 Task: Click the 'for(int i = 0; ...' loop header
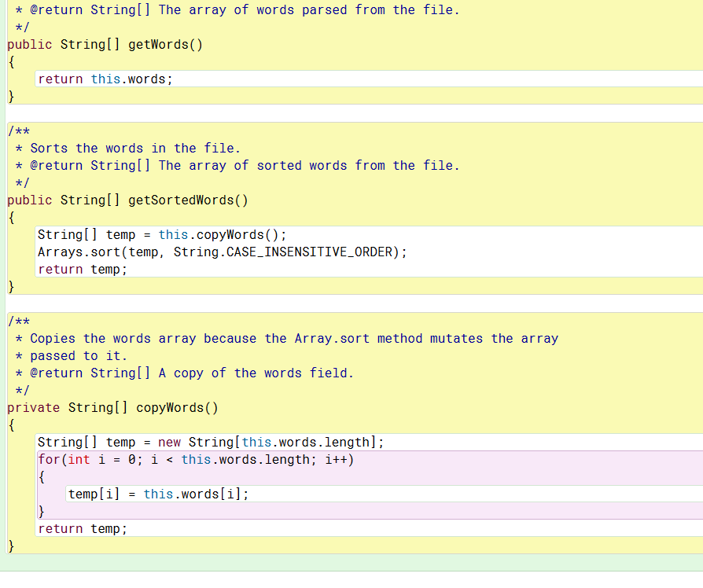pos(196,459)
